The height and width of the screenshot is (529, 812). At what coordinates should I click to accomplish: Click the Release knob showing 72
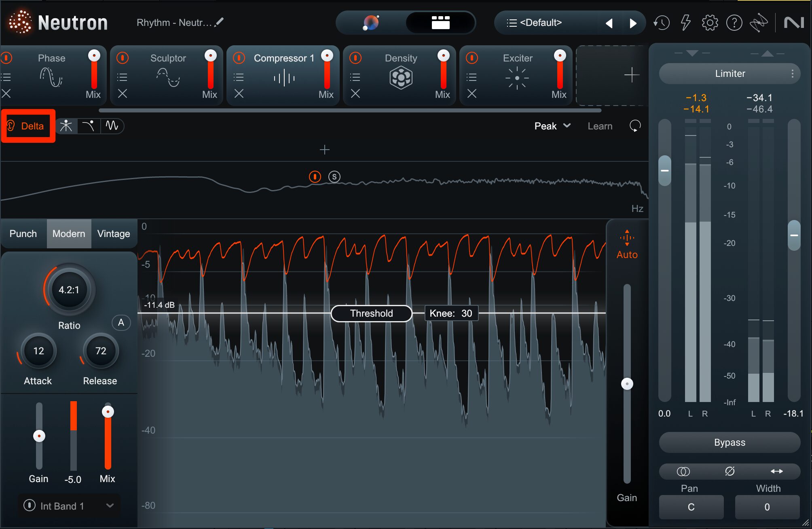point(101,351)
